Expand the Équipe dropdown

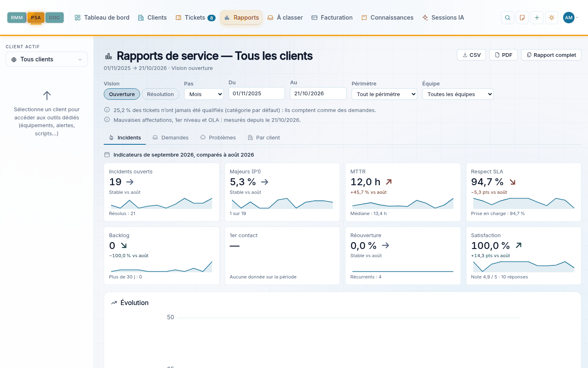pyautogui.click(x=458, y=94)
